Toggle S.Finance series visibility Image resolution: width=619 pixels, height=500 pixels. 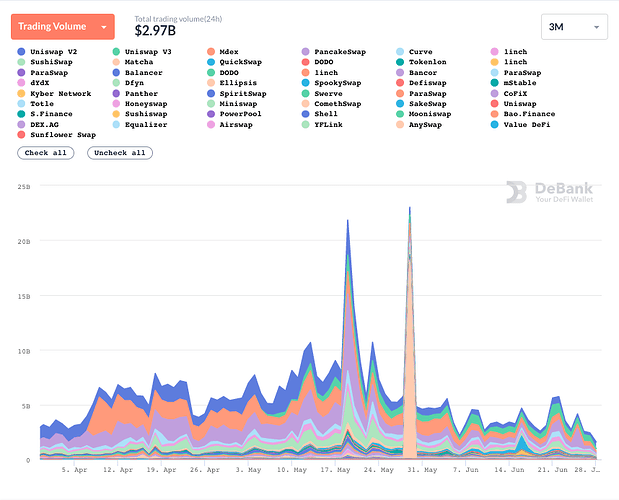coord(45,114)
